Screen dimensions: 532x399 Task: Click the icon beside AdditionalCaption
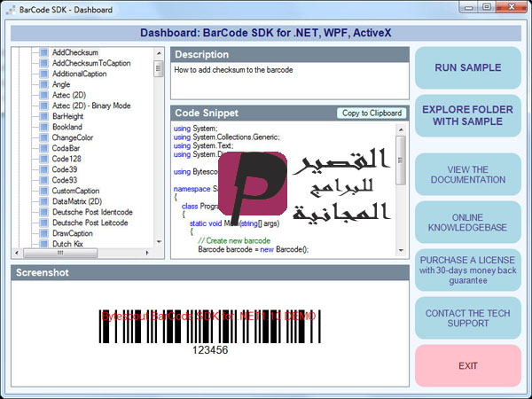click(x=43, y=74)
